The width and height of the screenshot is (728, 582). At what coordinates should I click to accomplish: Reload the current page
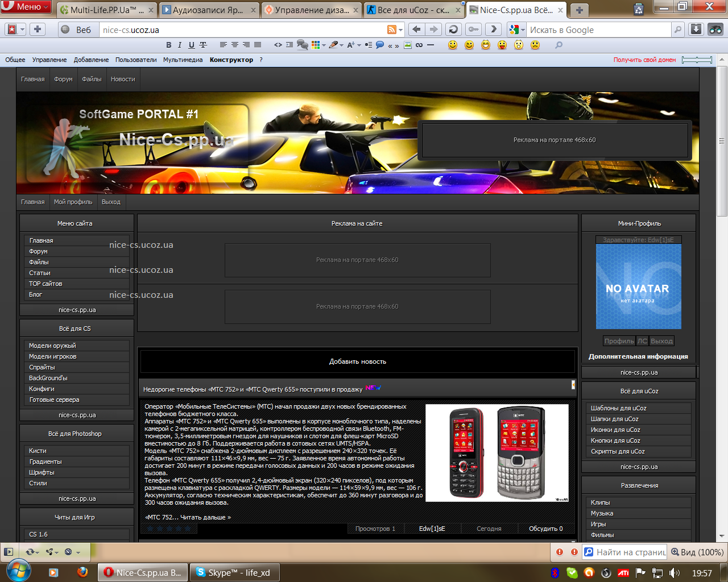[x=453, y=30]
